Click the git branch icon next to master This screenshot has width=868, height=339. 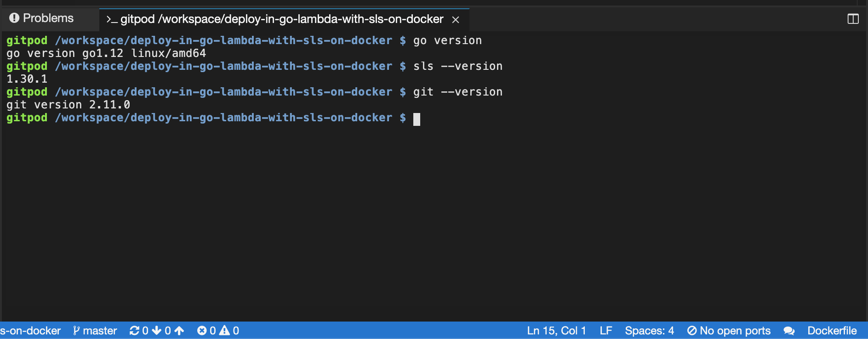click(x=76, y=330)
